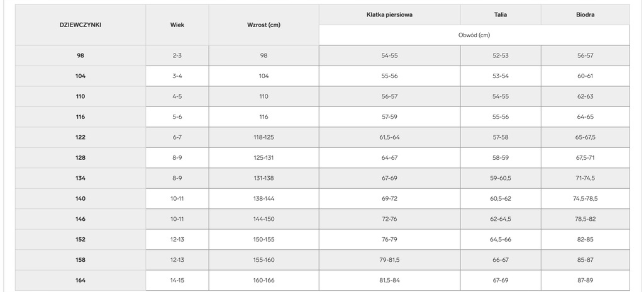Click age cell 14-15
This screenshot has width=644, height=292.
coord(177,281)
